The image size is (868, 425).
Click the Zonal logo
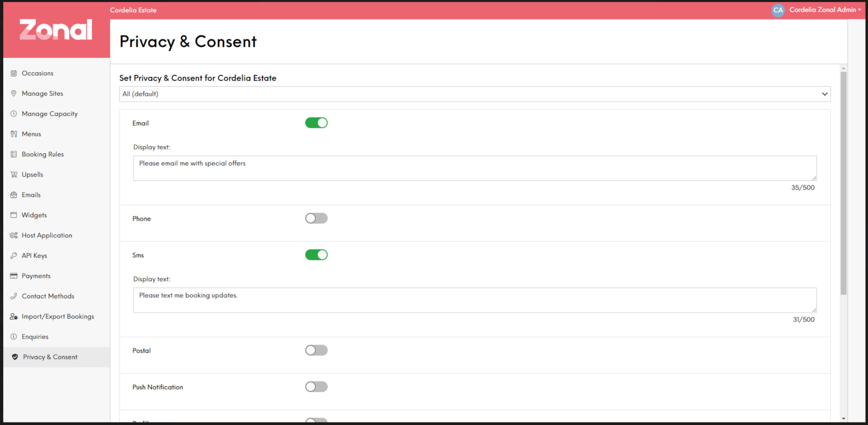(x=56, y=30)
